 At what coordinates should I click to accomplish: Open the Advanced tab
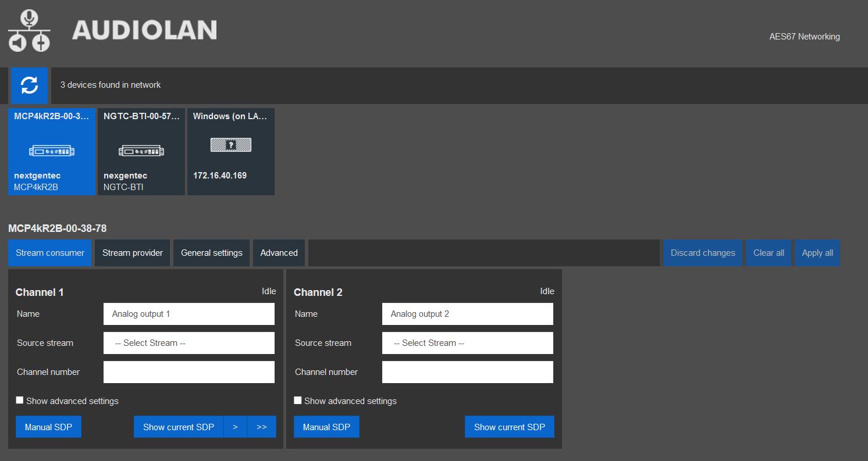click(279, 253)
